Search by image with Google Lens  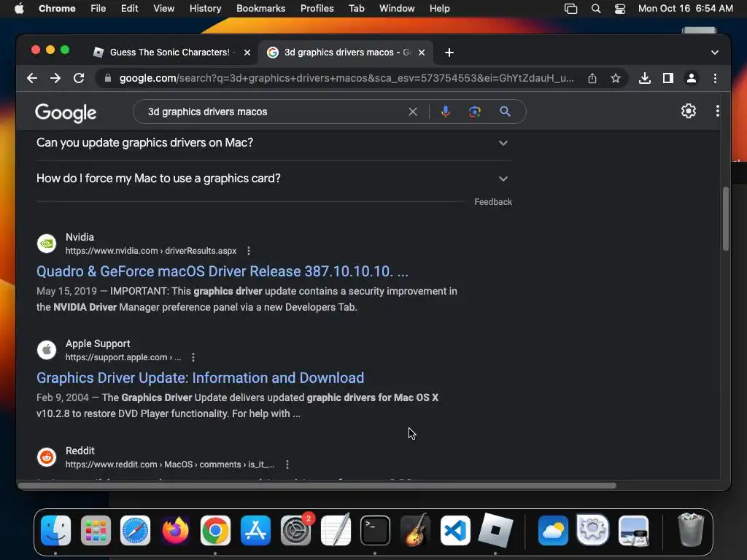pos(474,112)
